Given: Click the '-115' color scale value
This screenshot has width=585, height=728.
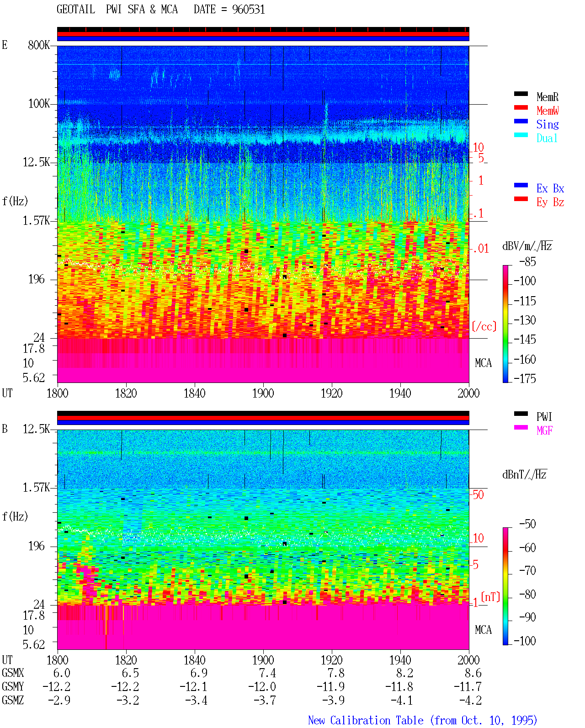Looking at the screenshot, I should tap(525, 301).
